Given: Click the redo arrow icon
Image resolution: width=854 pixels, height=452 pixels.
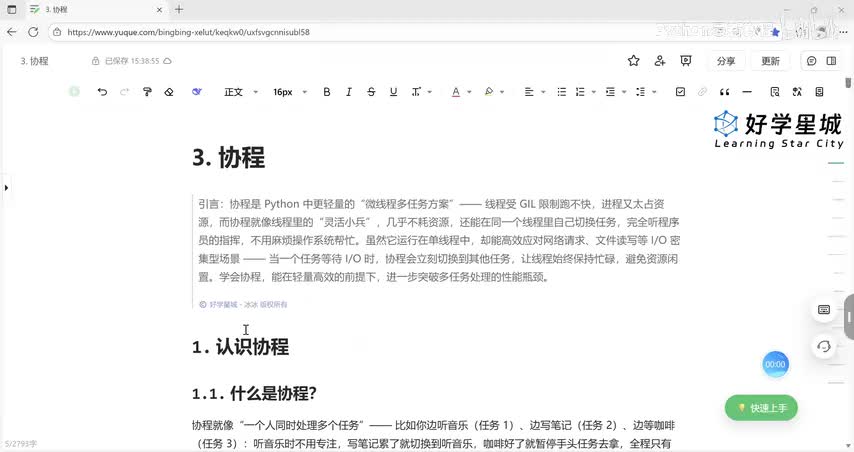Looking at the screenshot, I should [x=124, y=92].
